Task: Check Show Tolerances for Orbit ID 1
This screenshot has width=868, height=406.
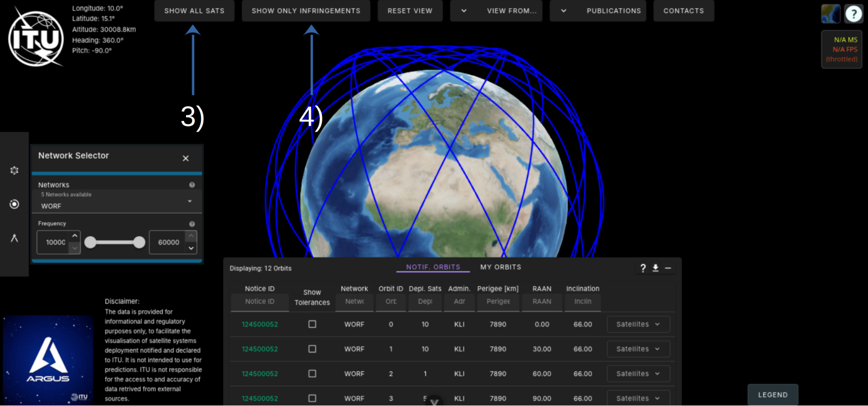Action: click(x=312, y=349)
